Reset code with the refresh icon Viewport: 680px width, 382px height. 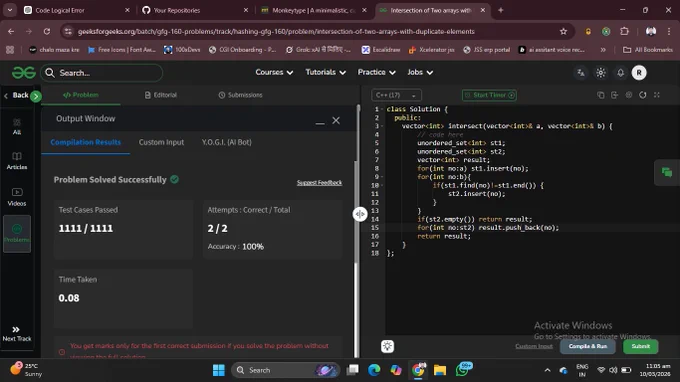(643, 95)
